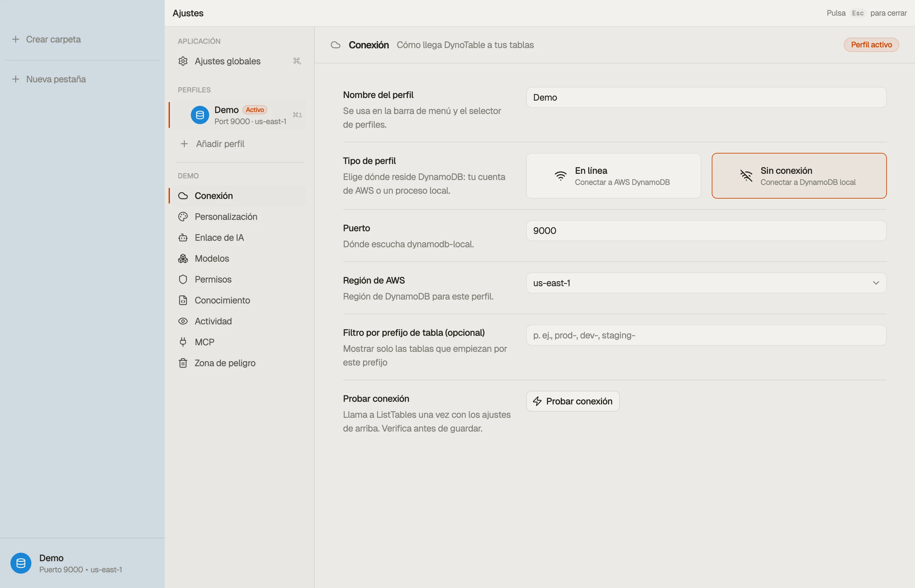Select the Sin conexión profile type

pos(799,176)
